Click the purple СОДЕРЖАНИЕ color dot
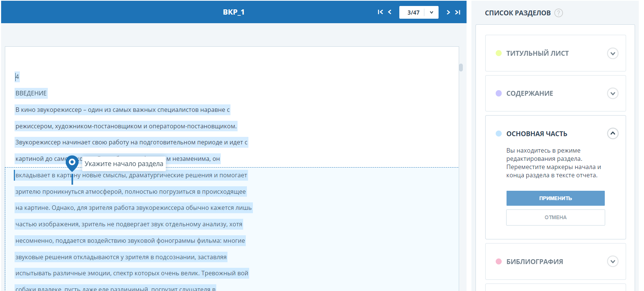 tap(498, 94)
